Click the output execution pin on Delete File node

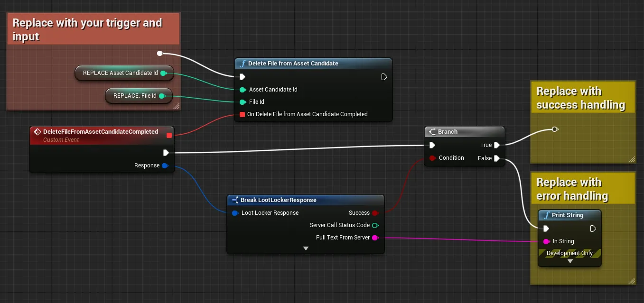pyautogui.click(x=384, y=77)
